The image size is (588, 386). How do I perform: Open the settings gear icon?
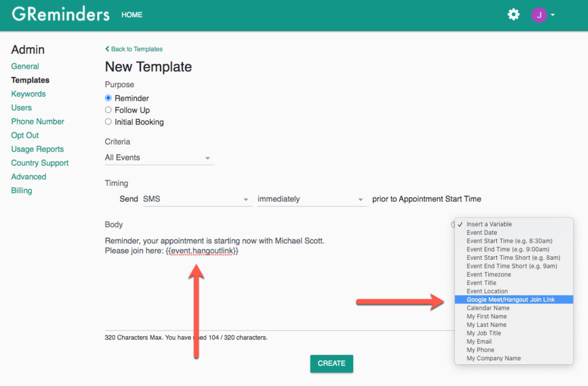point(513,14)
